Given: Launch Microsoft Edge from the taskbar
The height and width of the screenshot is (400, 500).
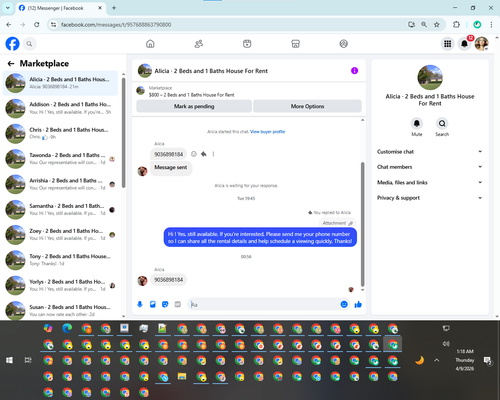Looking at the screenshot, I should pos(67,328).
